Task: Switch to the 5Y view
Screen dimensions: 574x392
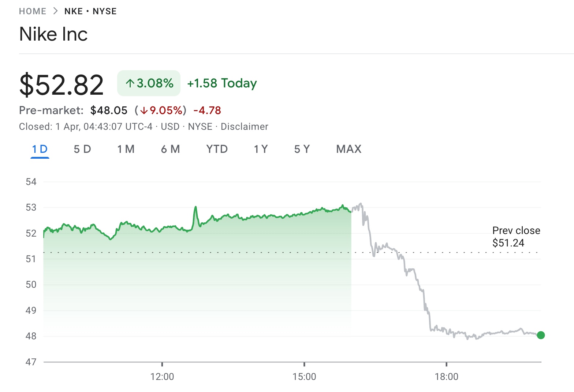Action: point(302,149)
